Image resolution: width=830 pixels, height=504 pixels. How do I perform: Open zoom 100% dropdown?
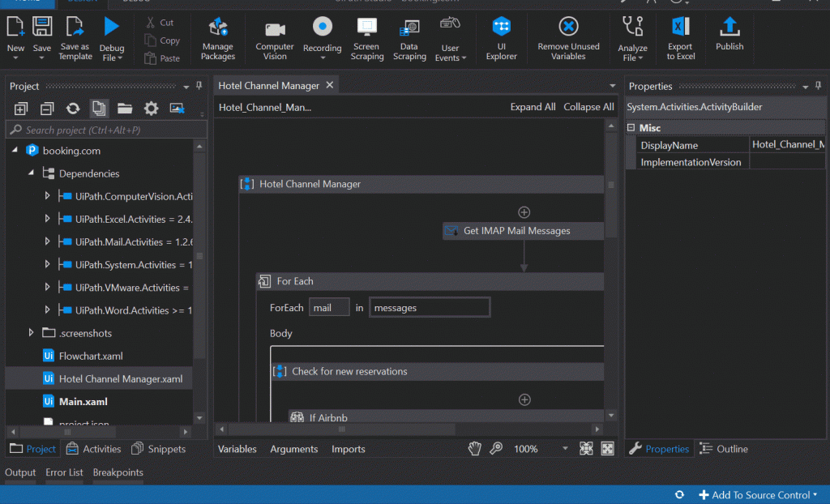click(565, 448)
